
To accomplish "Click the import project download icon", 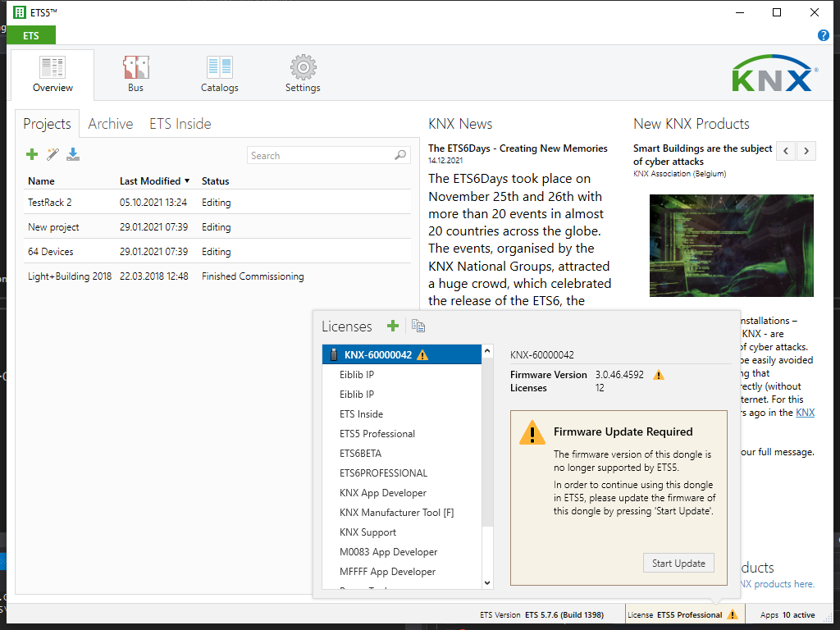I will (73, 155).
